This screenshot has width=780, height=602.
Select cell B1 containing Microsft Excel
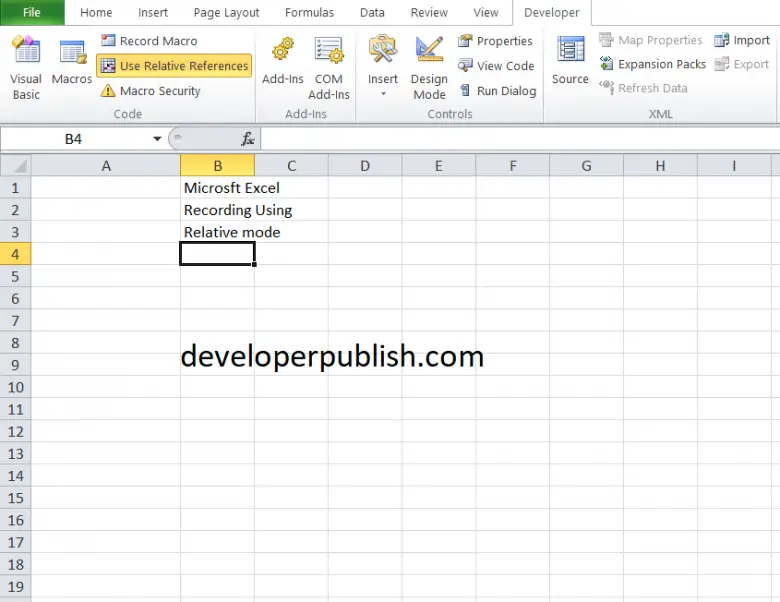217,188
